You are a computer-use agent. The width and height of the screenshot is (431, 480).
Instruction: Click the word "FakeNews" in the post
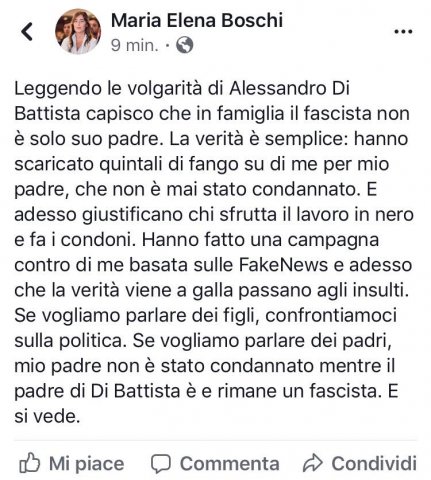point(284,265)
